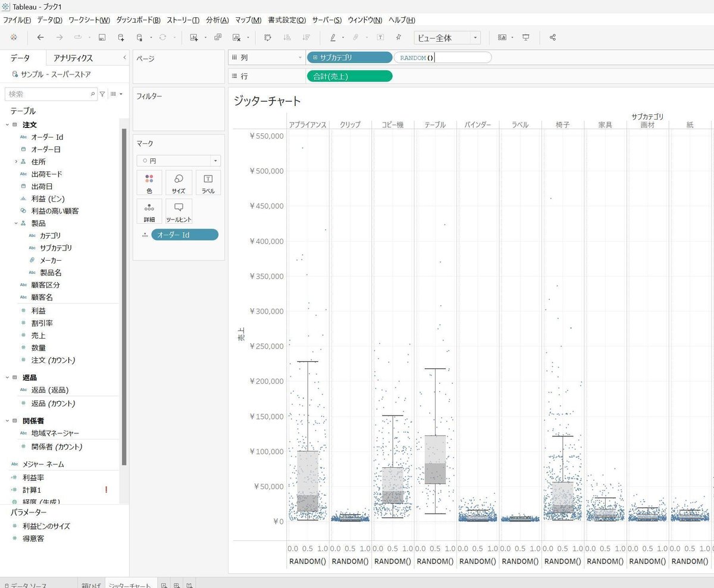Click the group members paperclip icon
This screenshot has width=714, height=588.
click(x=355, y=37)
